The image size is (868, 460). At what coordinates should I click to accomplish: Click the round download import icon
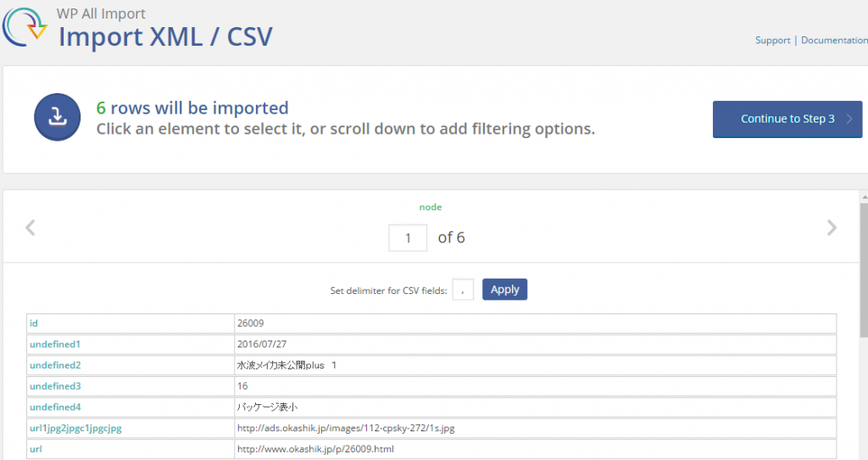[x=57, y=118]
